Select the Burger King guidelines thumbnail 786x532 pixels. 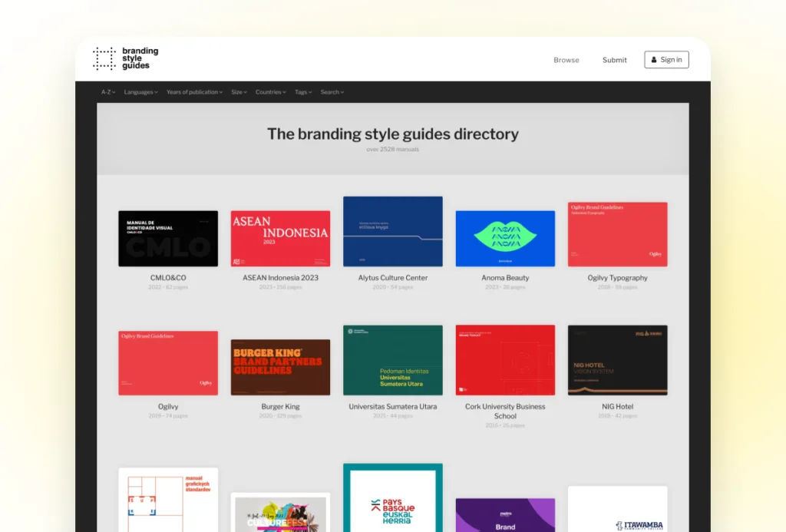pyautogui.click(x=280, y=367)
